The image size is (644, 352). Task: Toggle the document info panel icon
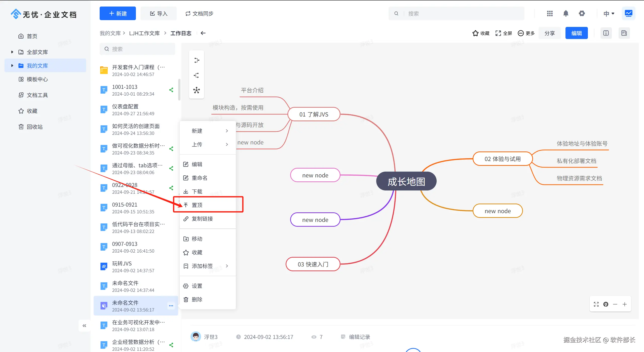click(x=606, y=33)
